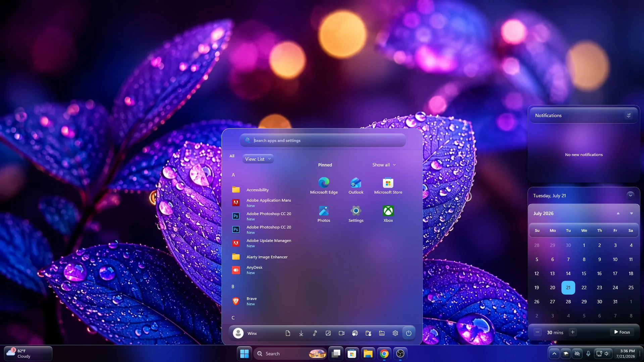Launch Adobe Update Management from the list
This screenshot has height=362, width=644.
pos(261,243)
